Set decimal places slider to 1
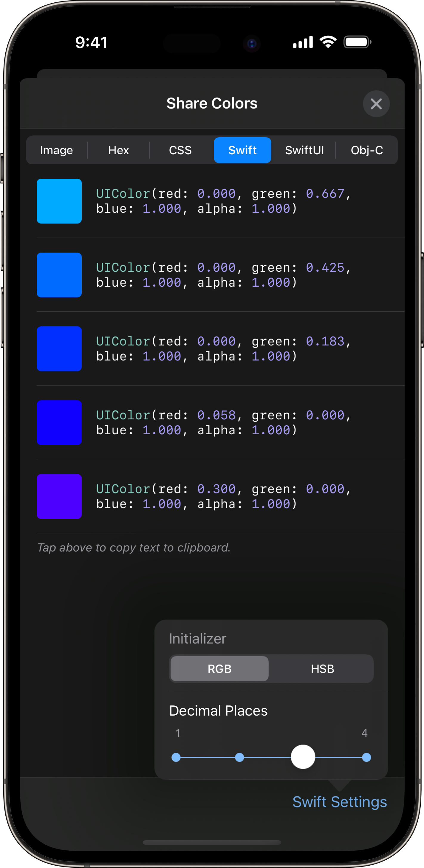424x868 pixels. [x=176, y=757]
